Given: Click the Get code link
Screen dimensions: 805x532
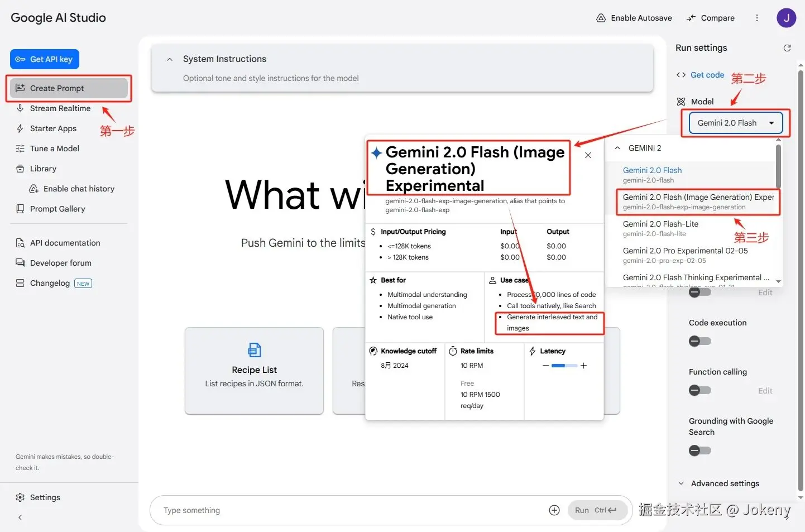Looking at the screenshot, I should click(707, 75).
